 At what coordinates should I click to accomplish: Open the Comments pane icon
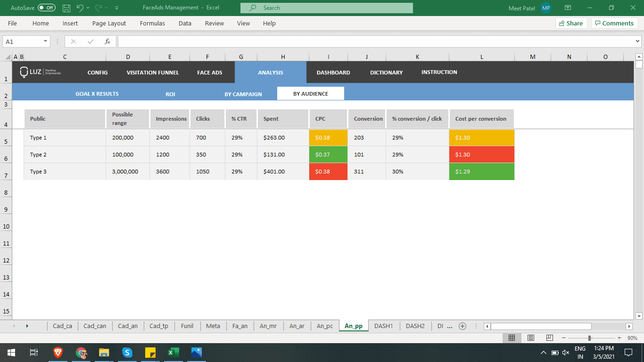click(x=614, y=23)
